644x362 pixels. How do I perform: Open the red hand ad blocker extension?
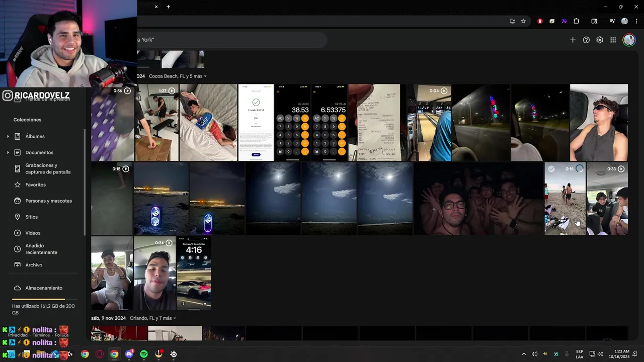[x=540, y=21]
